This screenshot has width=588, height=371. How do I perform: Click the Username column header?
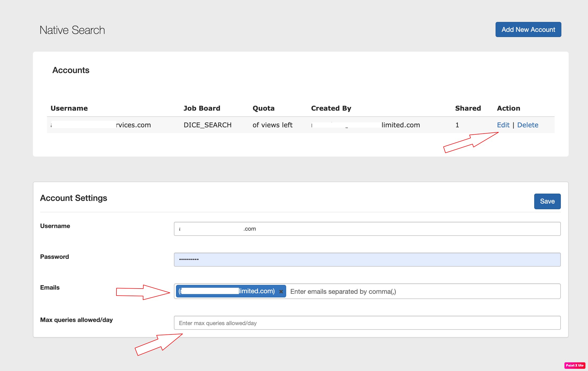tap(69, 108)
